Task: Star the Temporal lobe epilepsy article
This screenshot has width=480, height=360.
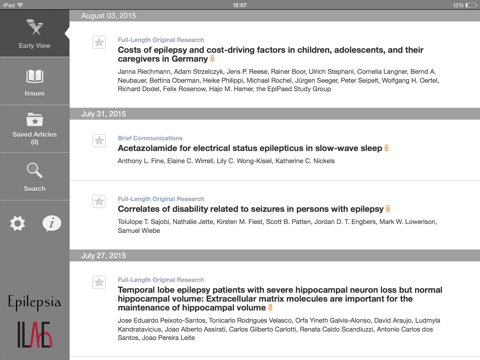Action: (x=99, y=282)
